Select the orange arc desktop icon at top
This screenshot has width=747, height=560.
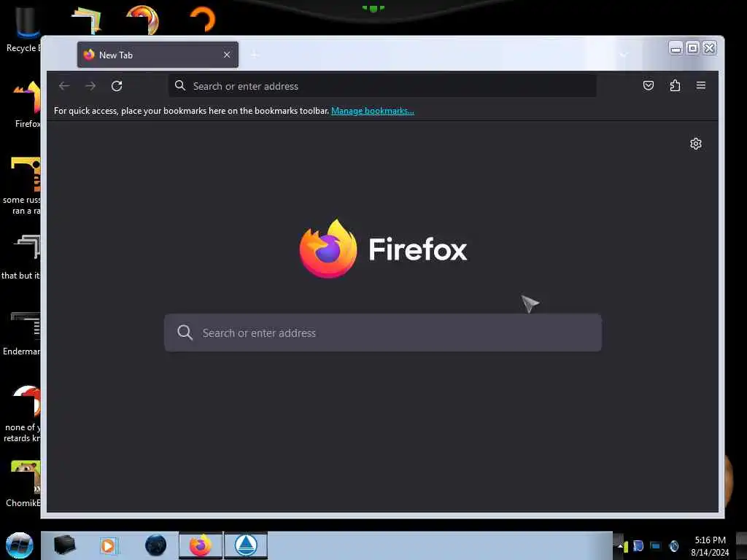(203, 19)
